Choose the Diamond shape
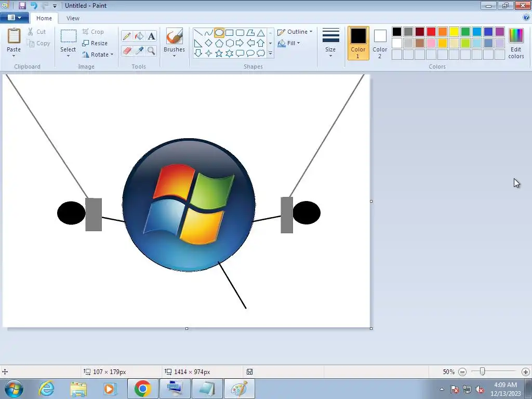This screenshot has height=399, width=532. [209, 43]
